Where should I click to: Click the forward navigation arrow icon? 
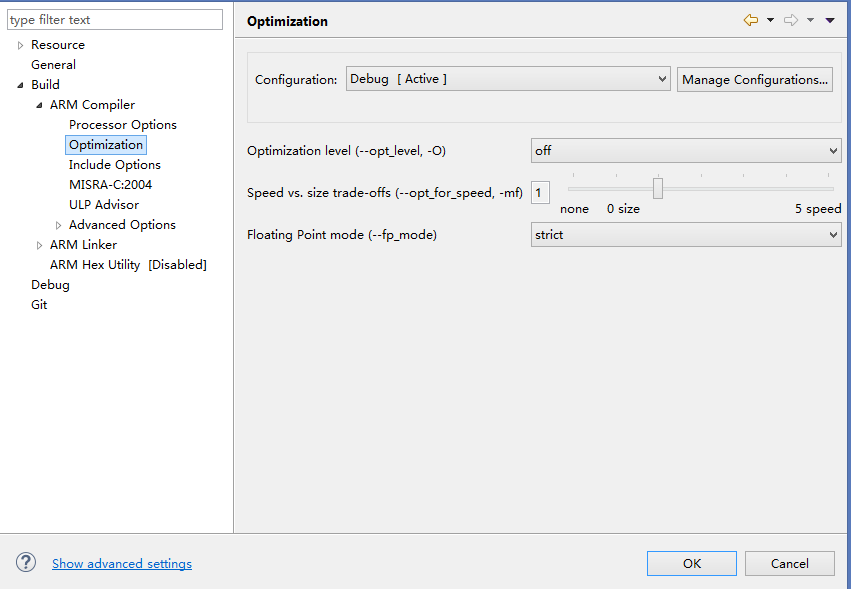tap(791, 20)
